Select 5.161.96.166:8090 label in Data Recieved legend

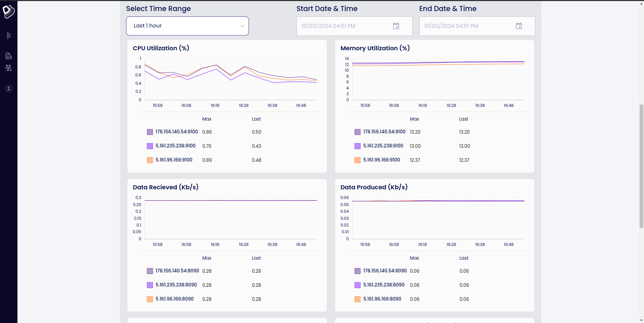(175, 299)
